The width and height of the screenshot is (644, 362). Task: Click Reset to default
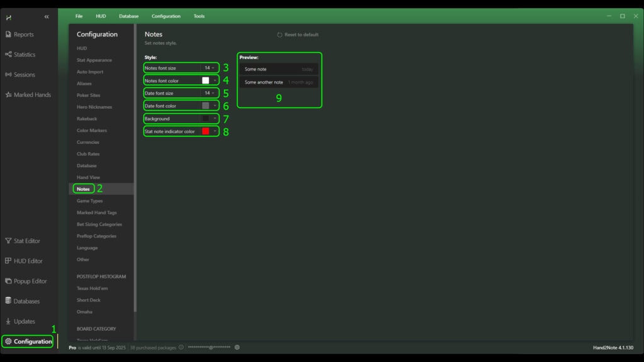point(297,35)
